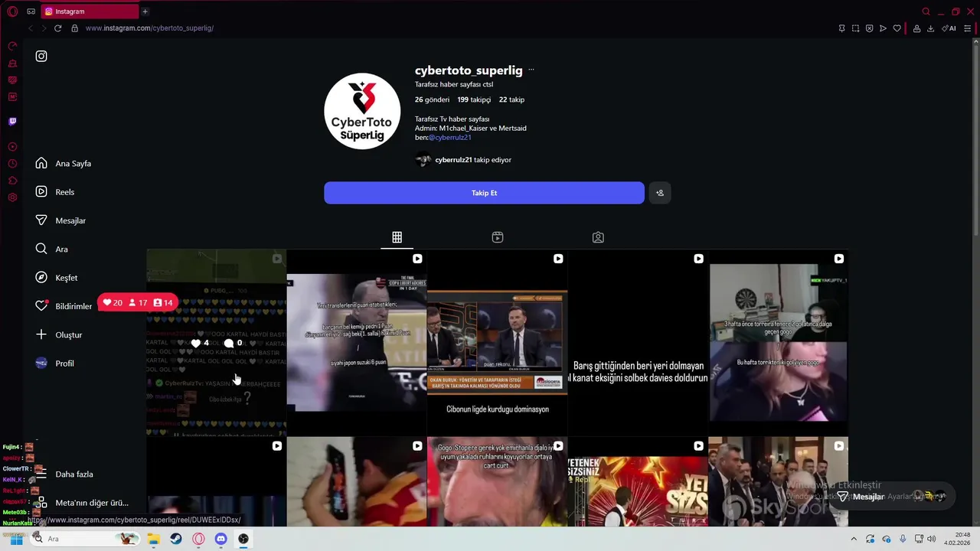Image resolution: width=980 pixels, height=551 pixels.
Task: Open the Fatih Terim transfer puan reel
Action: [x=356, y=342]
